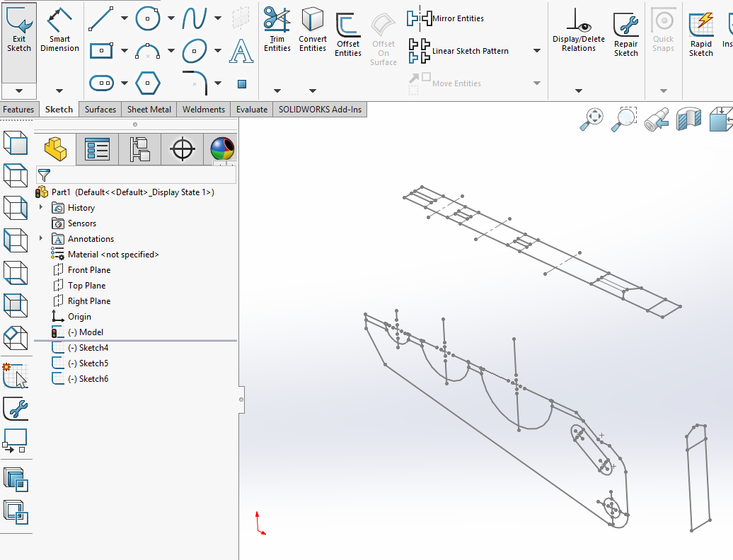Open the Slot tool dropdown arrow

click(125, 83)
